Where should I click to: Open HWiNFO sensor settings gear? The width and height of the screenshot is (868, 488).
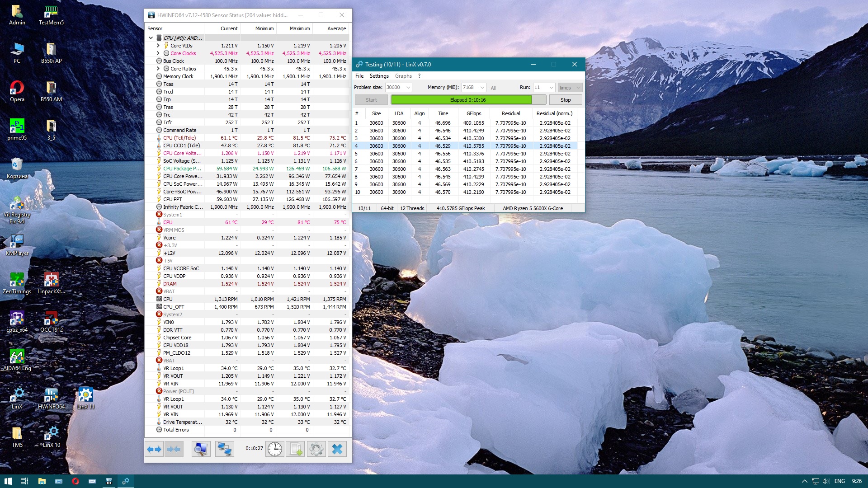click(x=316, y=449)
